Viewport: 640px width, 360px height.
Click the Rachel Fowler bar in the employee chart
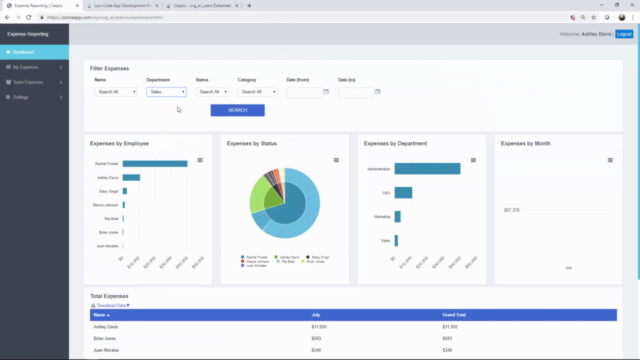155,164
